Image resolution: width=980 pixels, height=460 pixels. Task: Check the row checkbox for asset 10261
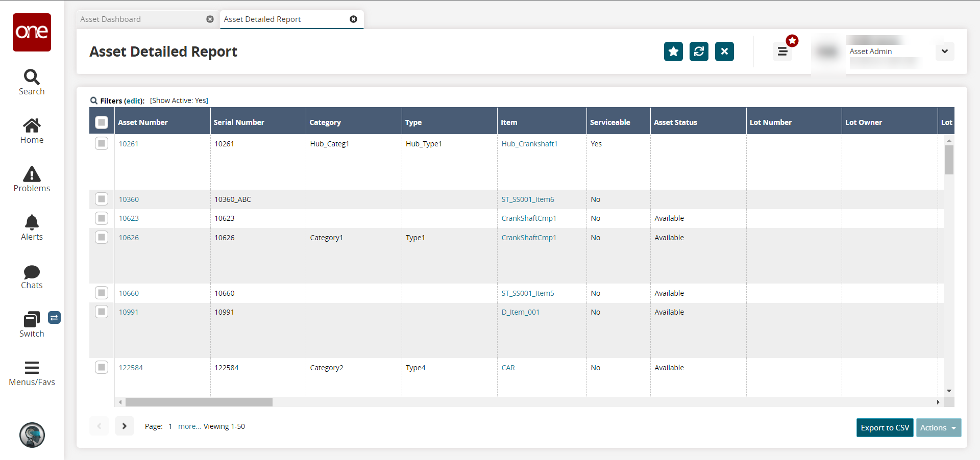tap(102, 144)
